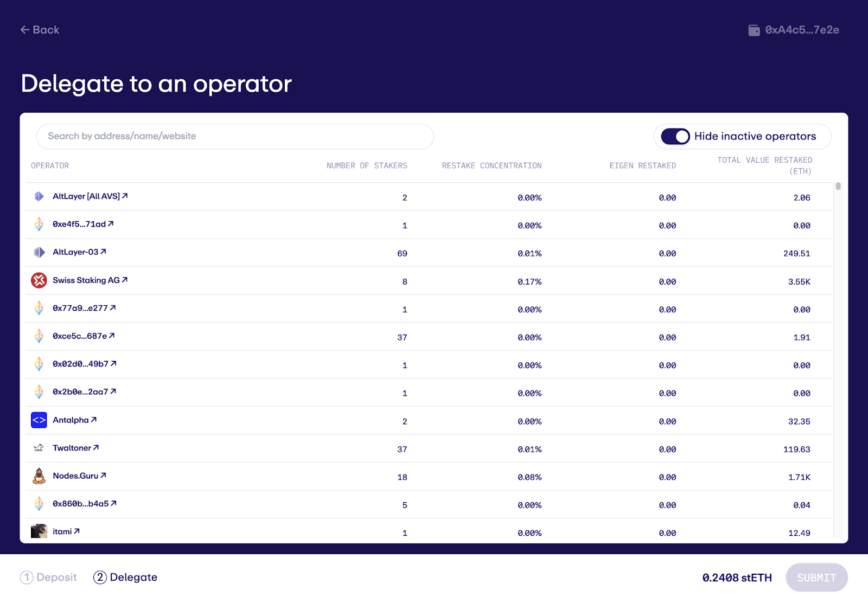Select the Delegate step

pos(126,577)
